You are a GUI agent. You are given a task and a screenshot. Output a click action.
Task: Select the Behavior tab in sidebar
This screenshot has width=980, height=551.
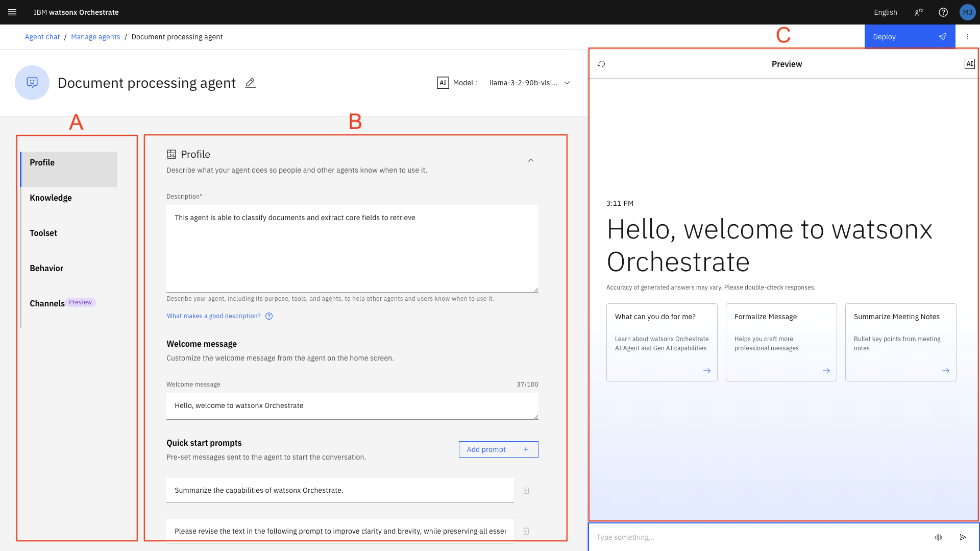coord(46,268)
